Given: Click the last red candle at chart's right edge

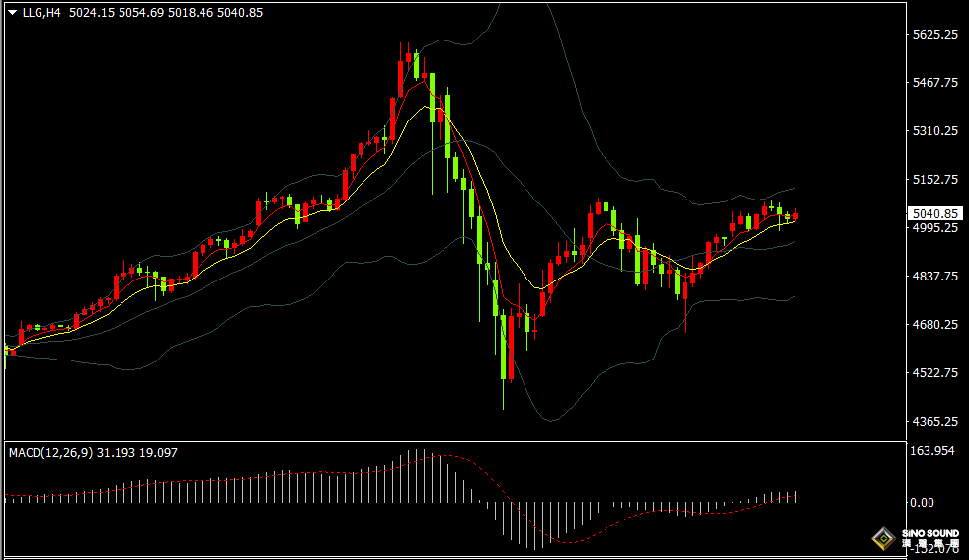Looking at the screenshot, I should pos(795,216).
